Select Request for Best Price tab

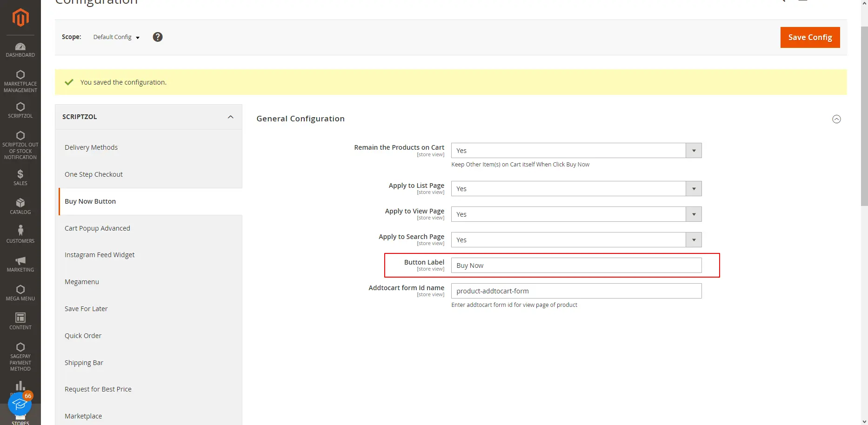[x=150, y=389]
